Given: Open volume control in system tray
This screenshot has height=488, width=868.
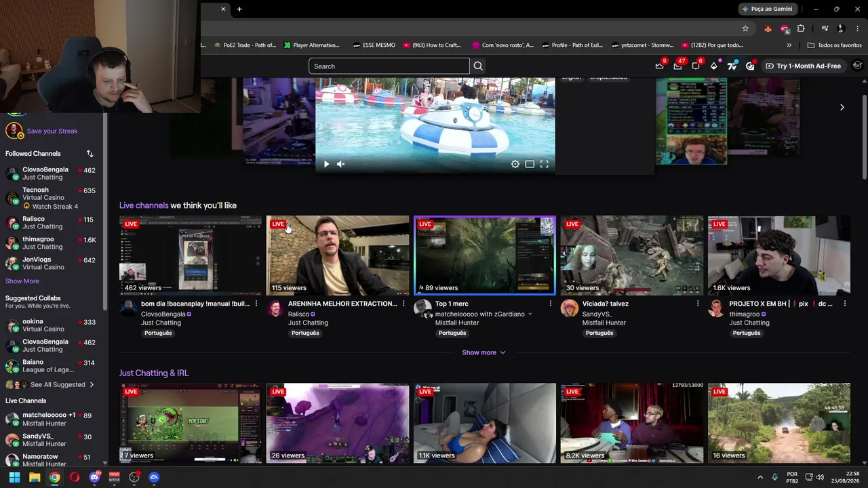Looking at the screenshot, I should [x=819, y=477].
